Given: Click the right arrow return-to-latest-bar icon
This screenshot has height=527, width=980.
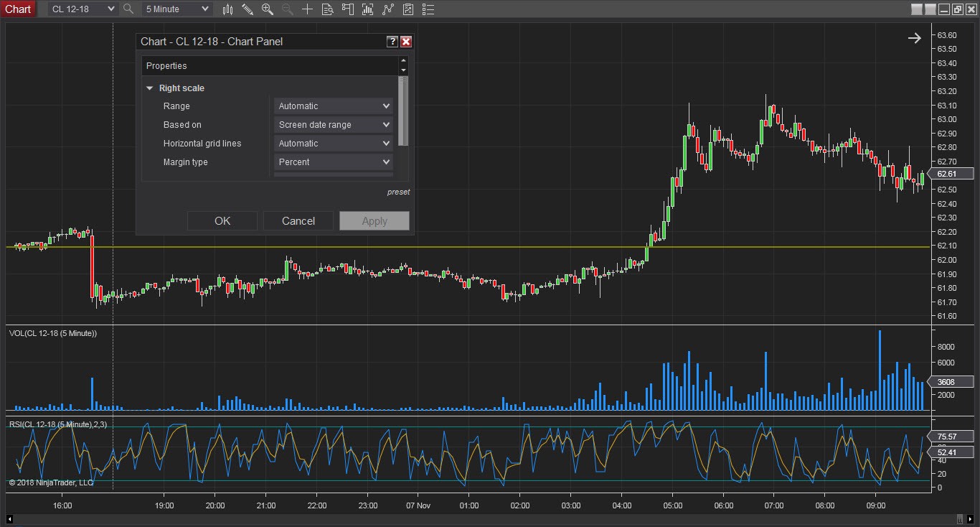Looking at the screenshot, I should (x=914, y=38).
